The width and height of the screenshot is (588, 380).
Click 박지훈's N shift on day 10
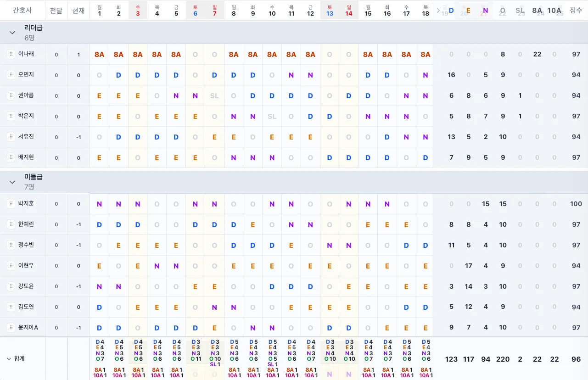(x=272, y=204)
